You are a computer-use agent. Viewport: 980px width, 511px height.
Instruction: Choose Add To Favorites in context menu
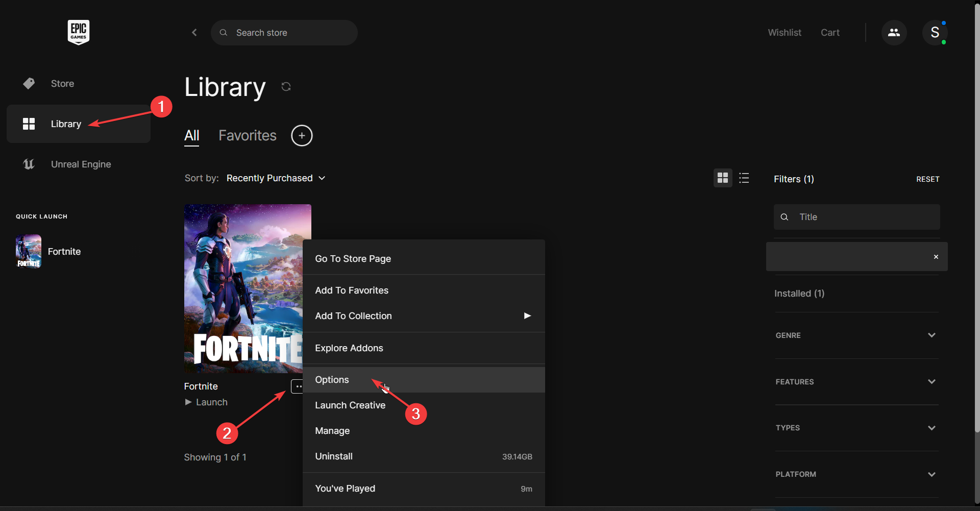(424, 290)
